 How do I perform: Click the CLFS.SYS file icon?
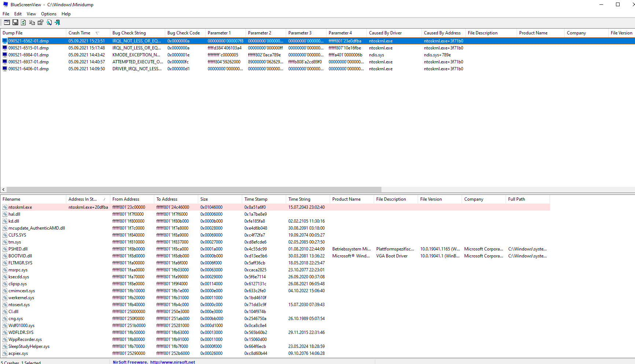(x=5, y=235)
